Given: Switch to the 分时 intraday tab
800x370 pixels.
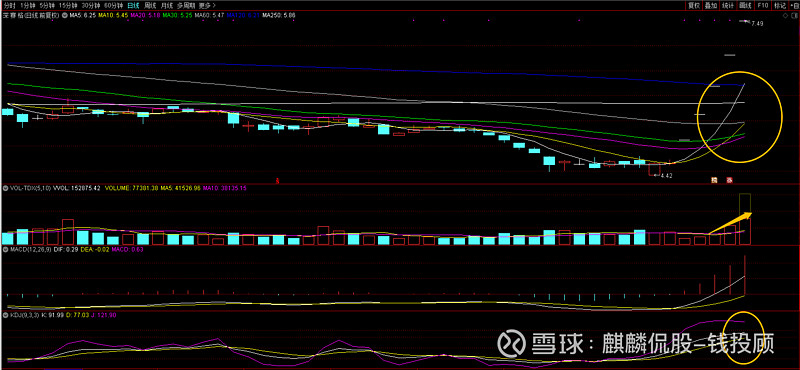Looking at the screenshot, I should (9, 5).
